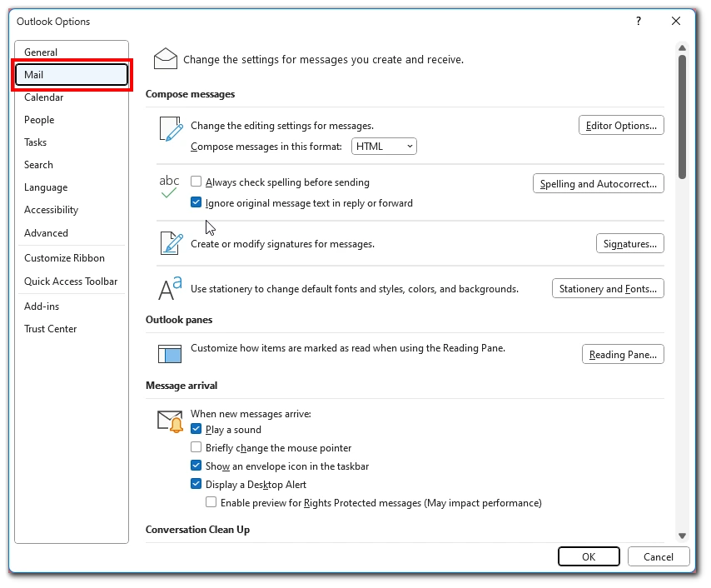Close the Outlook Options dialog
The height and width of the screenshot is (588, 711).
click(676, 21)
